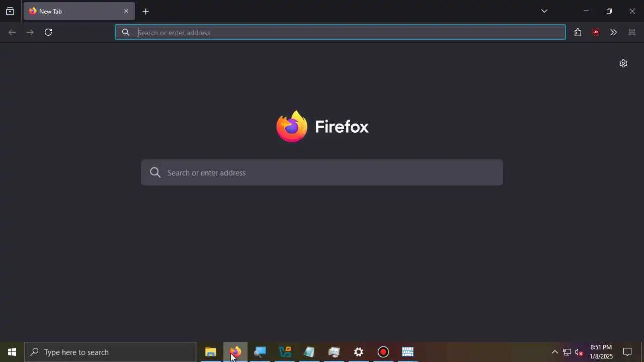The height and width of the screenshot is (362, 644).
Task: Open the network tray icon
Action: [x=567, y=352]
